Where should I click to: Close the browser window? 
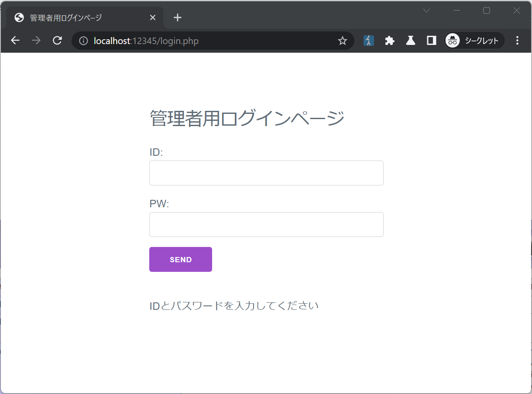pos(517,11)
